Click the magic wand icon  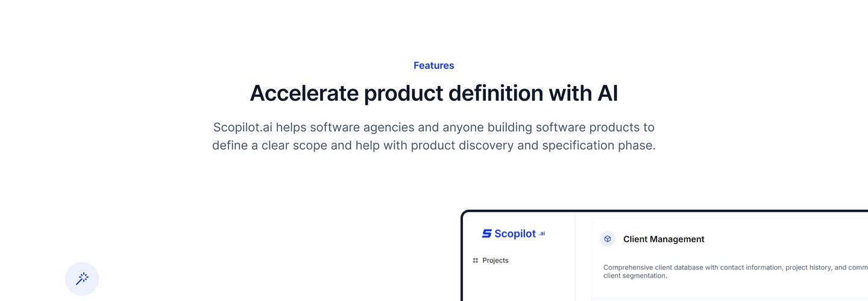coord(82,279)
